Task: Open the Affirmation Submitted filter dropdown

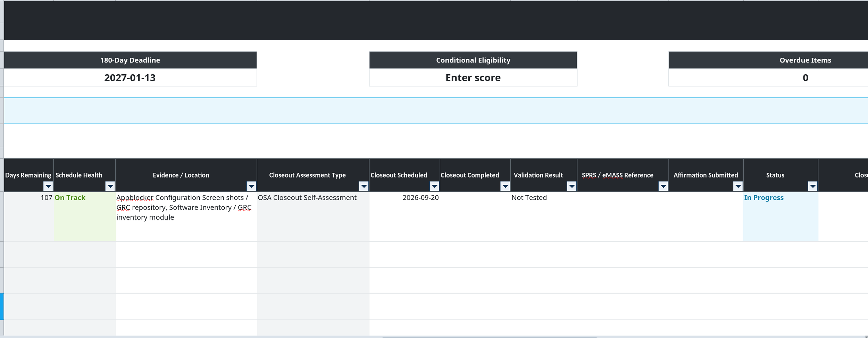Action: 738,186
